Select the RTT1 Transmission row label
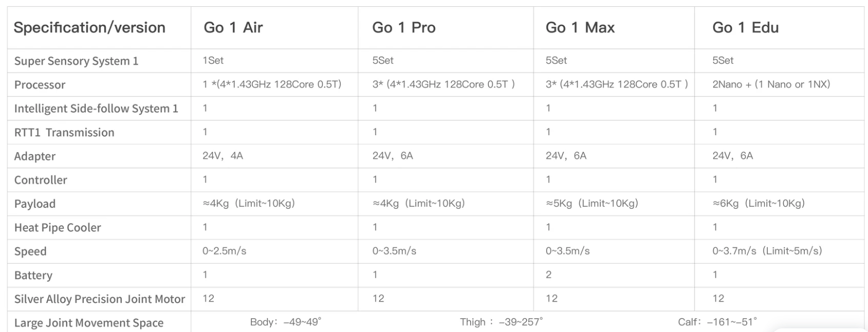The height and width of the screenshot is (332, 868). point(64,133)
